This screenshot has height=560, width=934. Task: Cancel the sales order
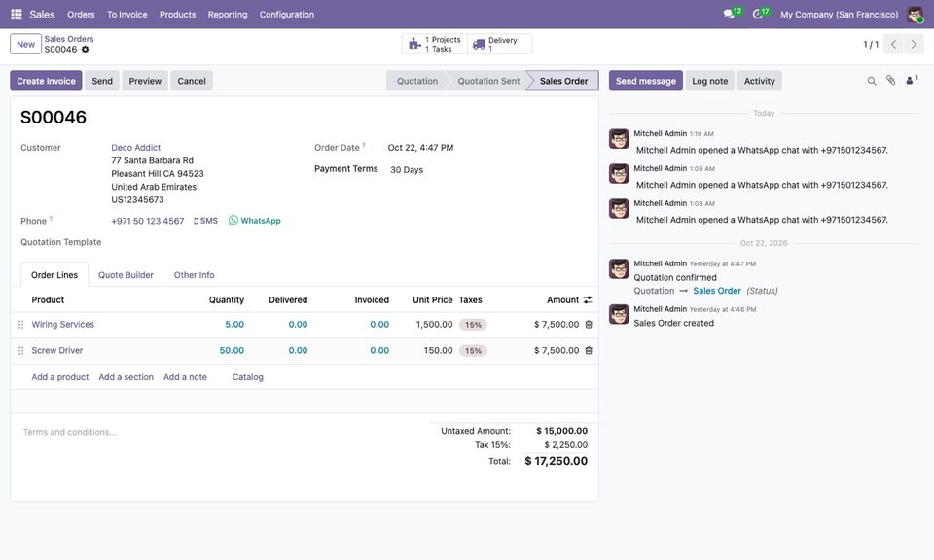tap(192, 81)
